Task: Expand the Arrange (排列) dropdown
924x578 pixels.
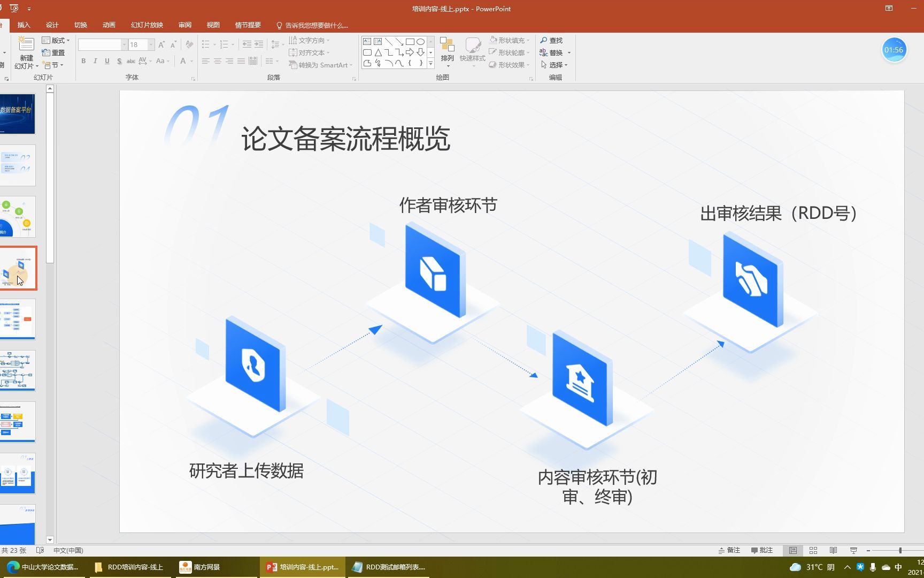Action: 447,51
